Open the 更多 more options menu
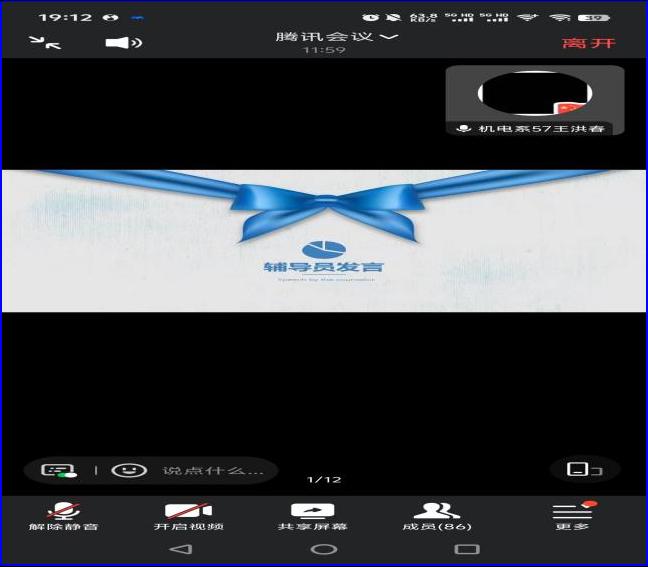Viewport: 648px width, 567px height. pyautogui.click(x=572, y=516)
